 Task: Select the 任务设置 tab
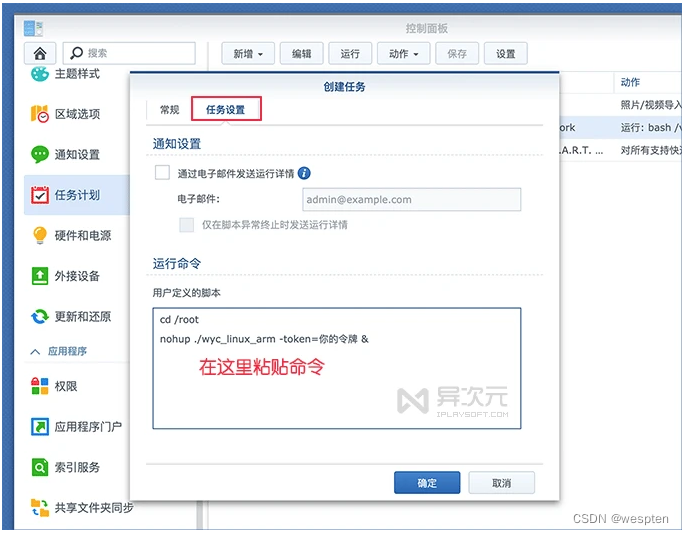[226, 109]
